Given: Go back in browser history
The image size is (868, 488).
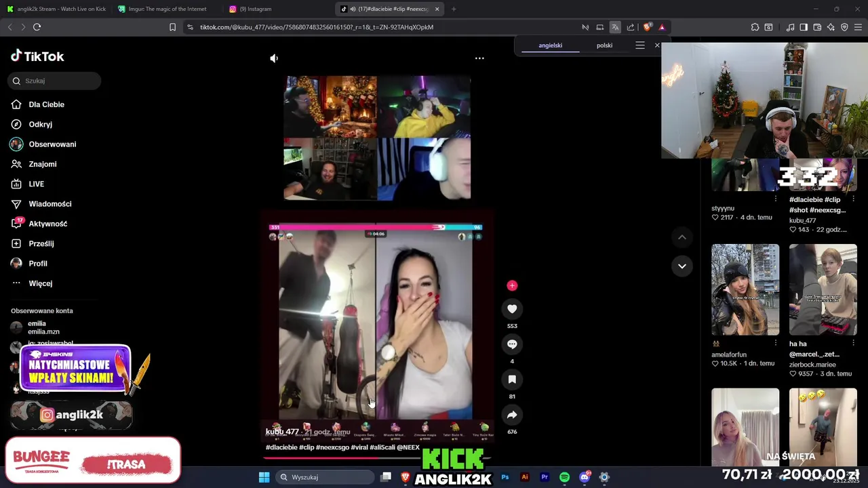Looking at the screenshot, I should 9,27.
